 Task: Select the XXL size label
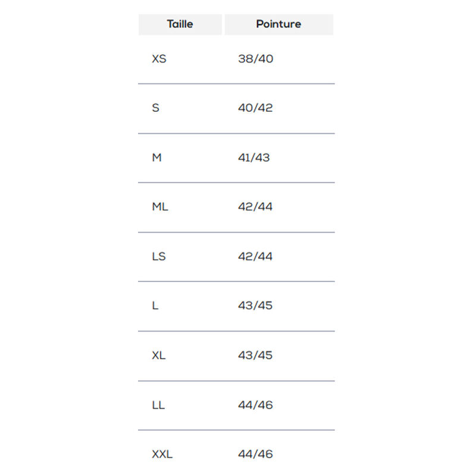coord(162,455)
